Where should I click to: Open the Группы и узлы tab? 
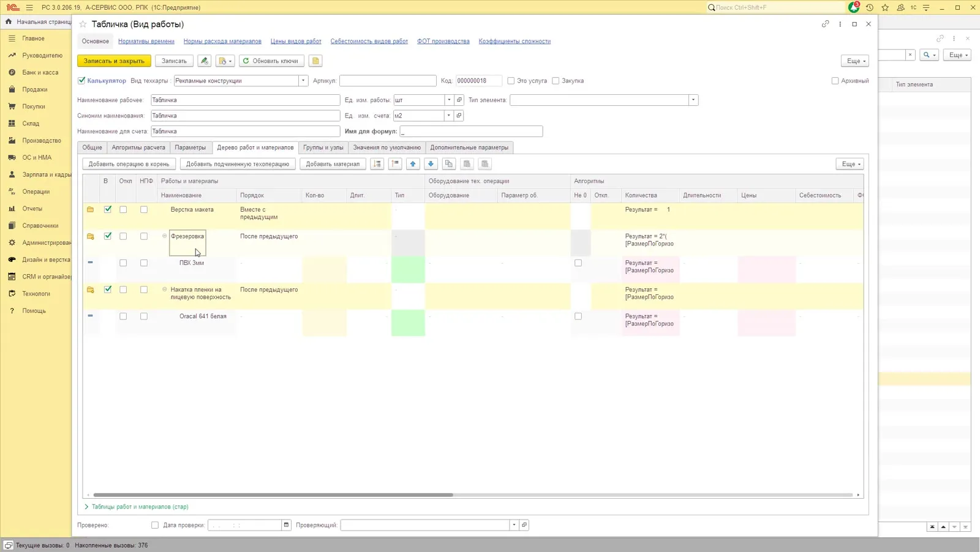click(x=323, y=147)
